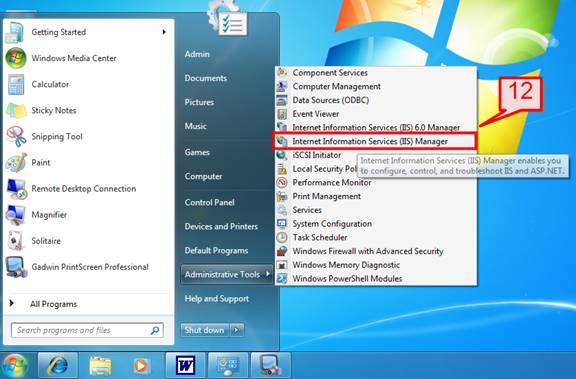Open Microsoft Word taskbar icon
The width and height of the screenshot is (576, 379).
(185, 365)
